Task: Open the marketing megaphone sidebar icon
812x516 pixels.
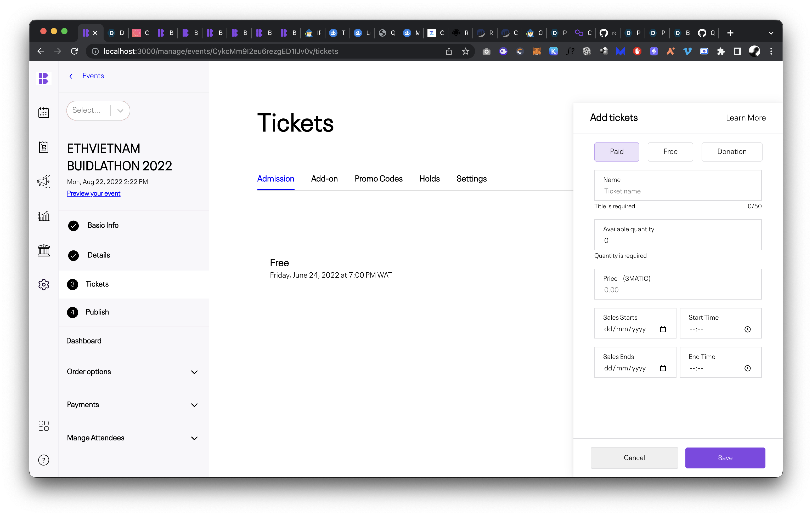Action: click(43, 182)
